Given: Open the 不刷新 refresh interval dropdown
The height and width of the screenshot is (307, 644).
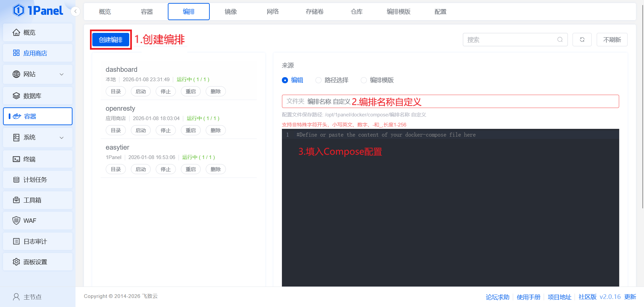Looking at the screenshot, I should tap(612, 40).
